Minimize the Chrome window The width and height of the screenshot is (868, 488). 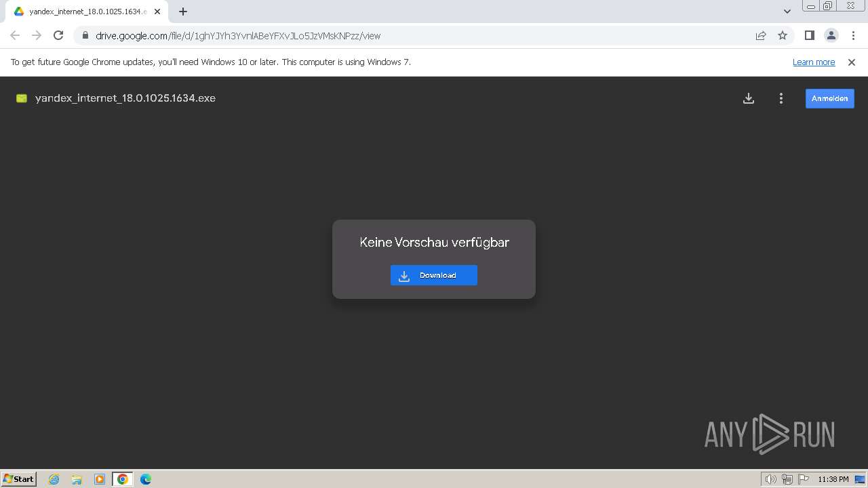(x=811, y=5)
